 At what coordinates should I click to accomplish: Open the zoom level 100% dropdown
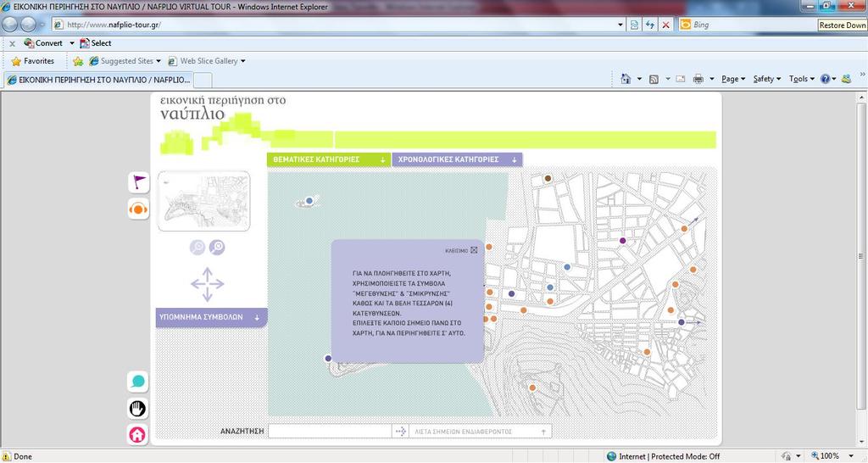pos(851,456)
